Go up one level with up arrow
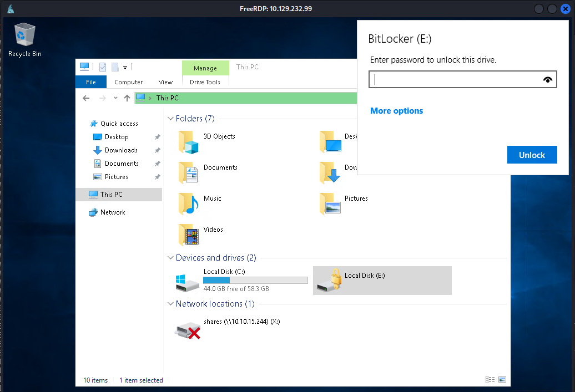 [127, 98]
